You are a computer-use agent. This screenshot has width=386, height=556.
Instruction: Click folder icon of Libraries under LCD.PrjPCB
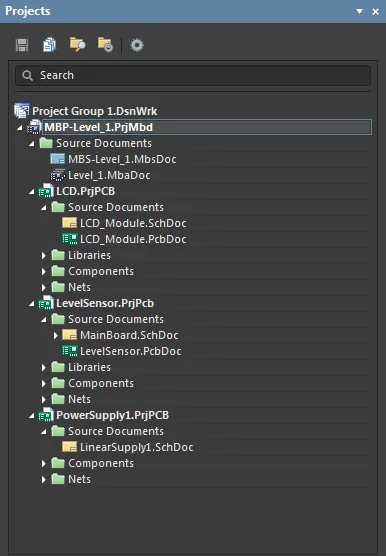tap(58, 255)
